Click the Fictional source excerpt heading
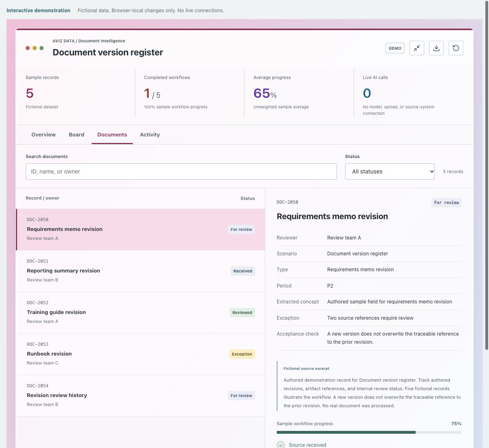The width and height of the screenshot is (489, 448). click(306, 369)
